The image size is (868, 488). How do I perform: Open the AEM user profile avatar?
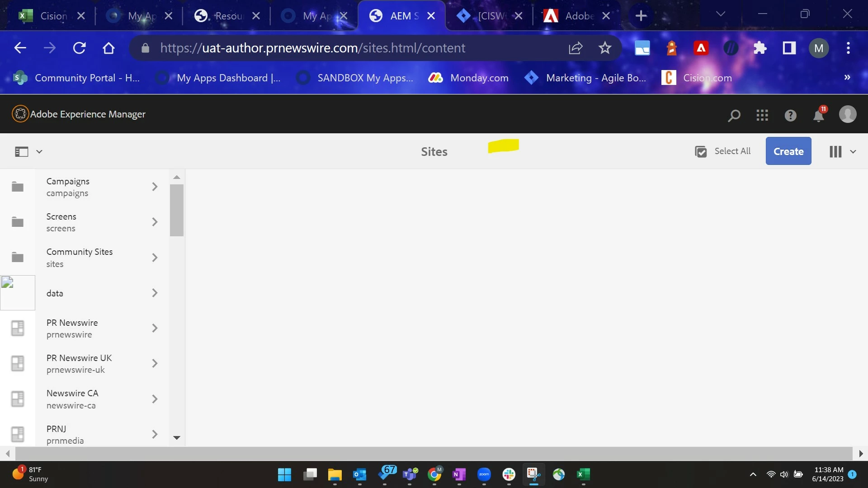point(848,114)
